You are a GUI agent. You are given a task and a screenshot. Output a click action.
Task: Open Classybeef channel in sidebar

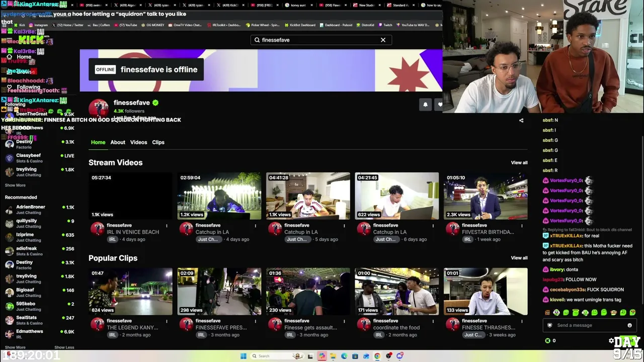(39, 158)
